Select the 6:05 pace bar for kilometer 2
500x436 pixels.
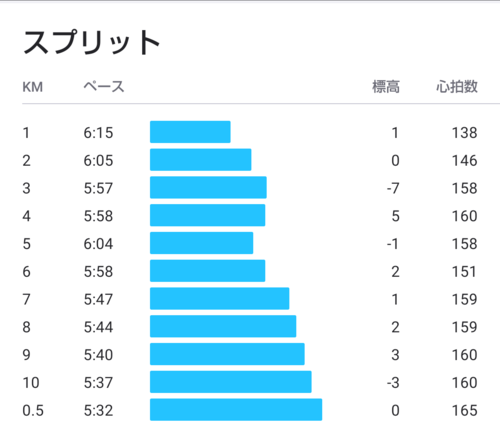200,160
